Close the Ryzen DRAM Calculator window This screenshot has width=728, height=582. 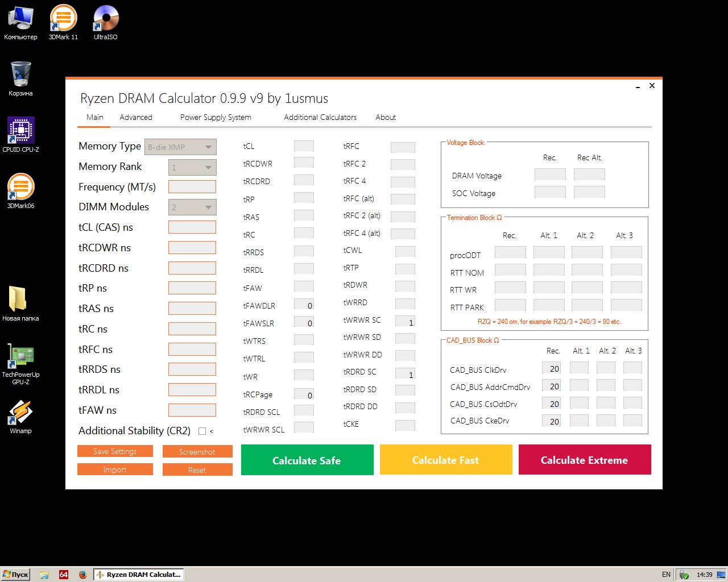click(x=652, y=86)
